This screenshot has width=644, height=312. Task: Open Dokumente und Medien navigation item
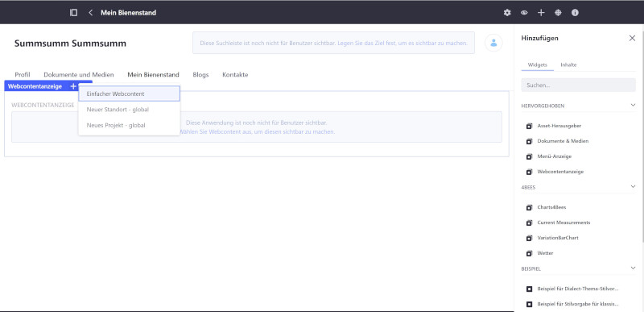coord(79,75)
